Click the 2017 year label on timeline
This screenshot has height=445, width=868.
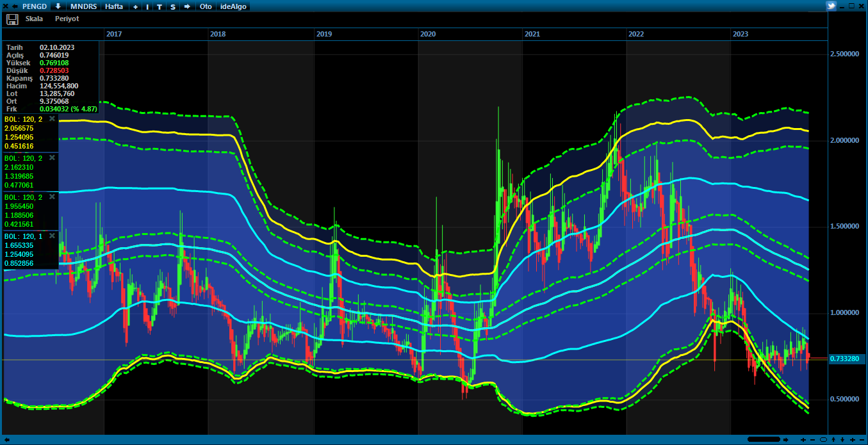coord(114,34)
